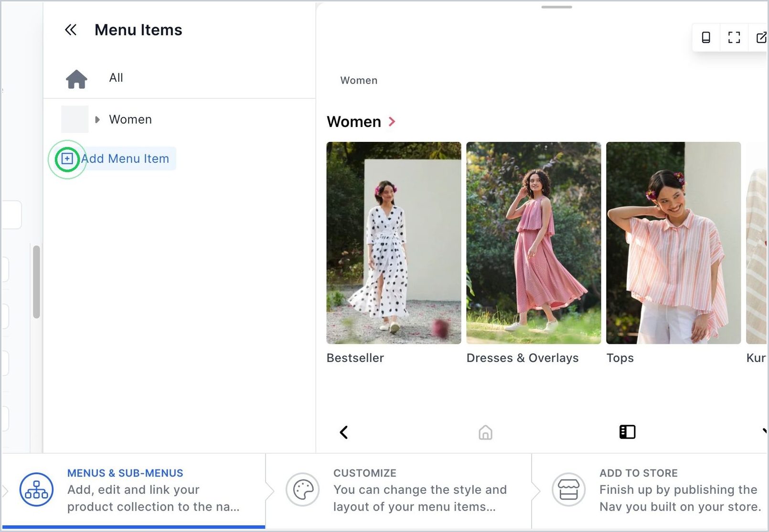Open the Tops striped shirt thumbnail
Screen dimensions: 769x532
[673, 243]
